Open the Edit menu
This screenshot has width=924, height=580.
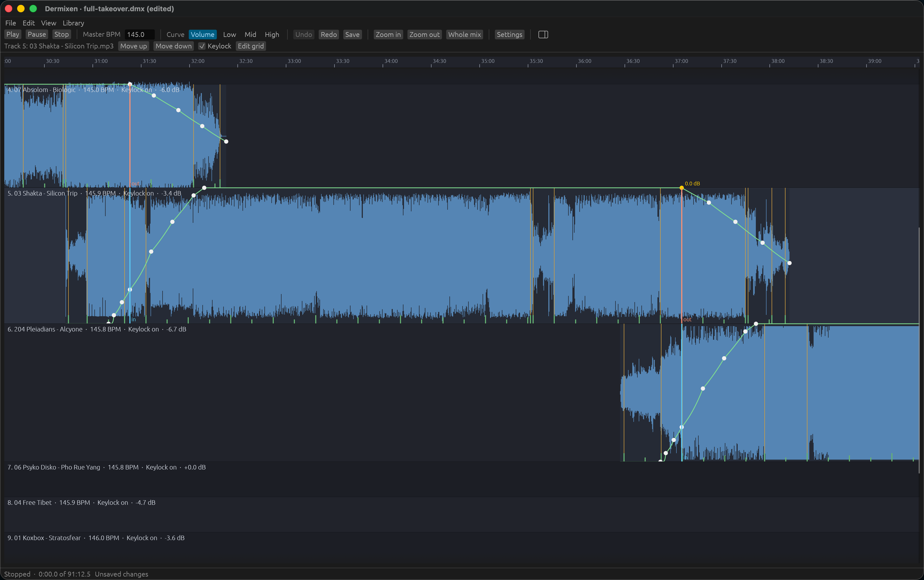pos(28,23)
